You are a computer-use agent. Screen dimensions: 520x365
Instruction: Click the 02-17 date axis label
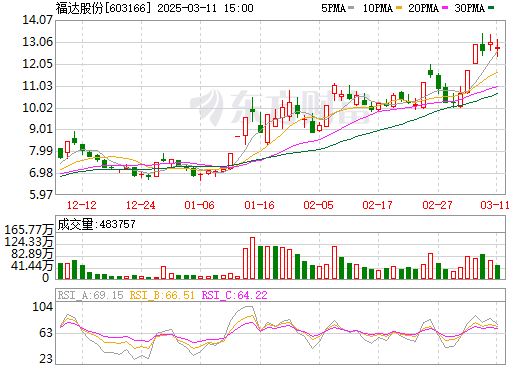(378, 205)
